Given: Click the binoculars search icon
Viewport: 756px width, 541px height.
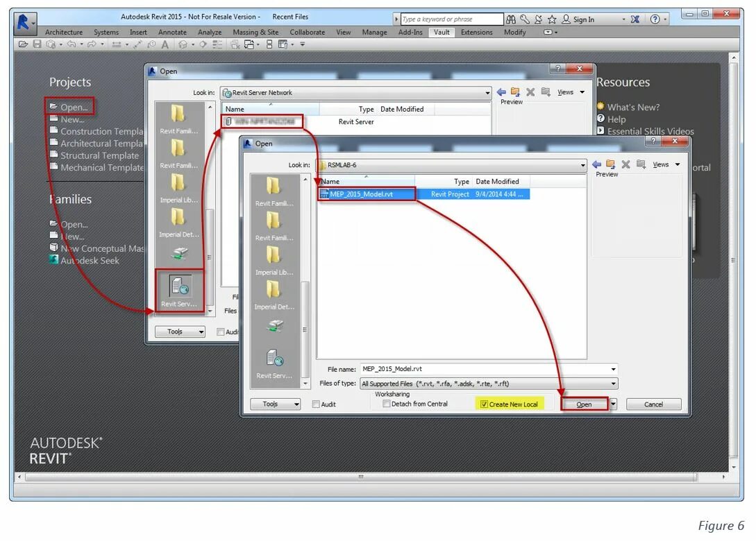Looking at the screenshot, I should click(511, 19).
